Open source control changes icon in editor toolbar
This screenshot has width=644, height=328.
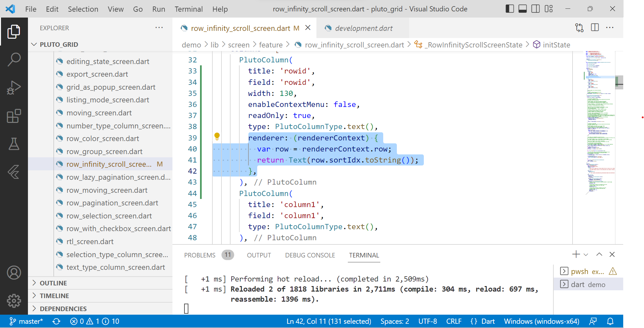(x=579, y=28)
